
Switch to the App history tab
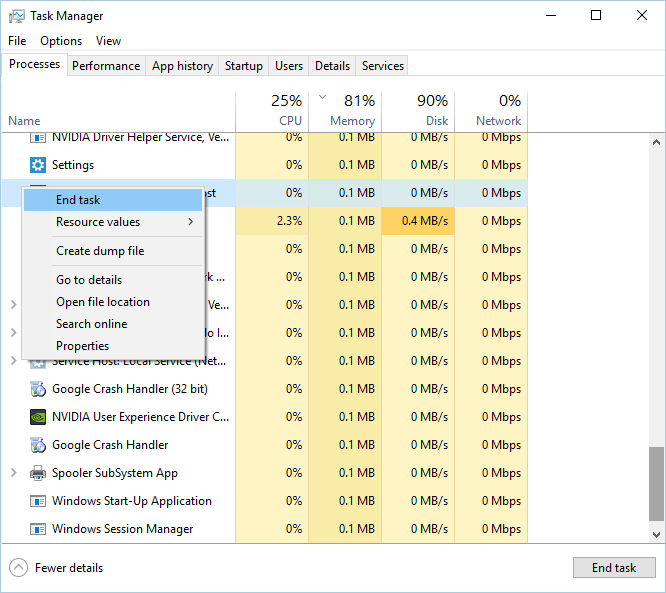point(182,66)
